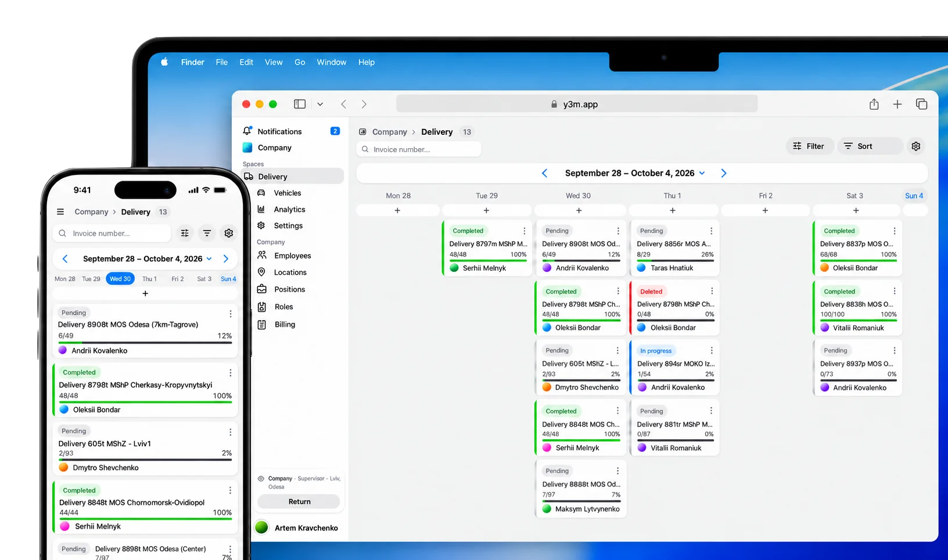Click the Return button in the sidebar
This screenshot has height=560, width=948.
pos(299,501)
